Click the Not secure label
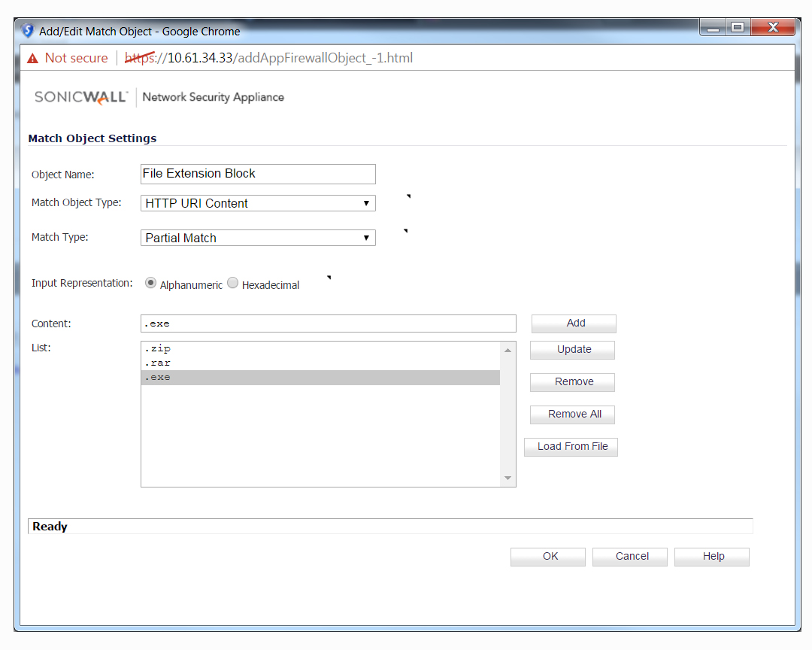 [x=76, y=58]
